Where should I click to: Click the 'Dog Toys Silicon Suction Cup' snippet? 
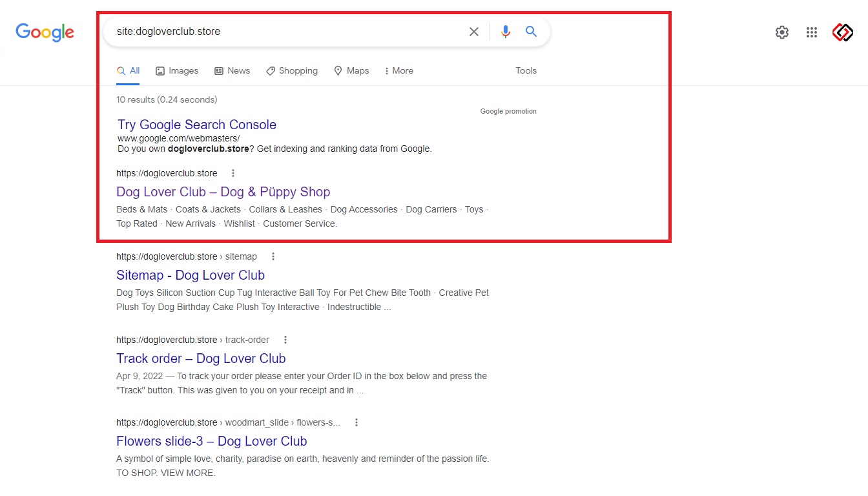pyautogui.click(x=302, y=300)
